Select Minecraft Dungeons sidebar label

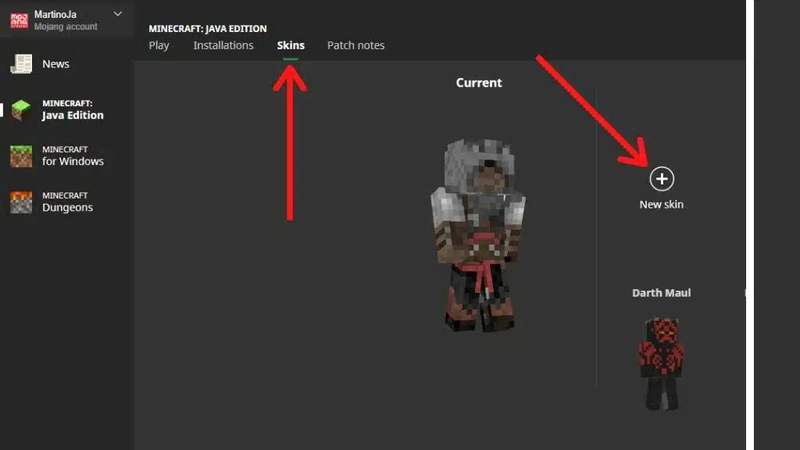click(x=67, y=202)
